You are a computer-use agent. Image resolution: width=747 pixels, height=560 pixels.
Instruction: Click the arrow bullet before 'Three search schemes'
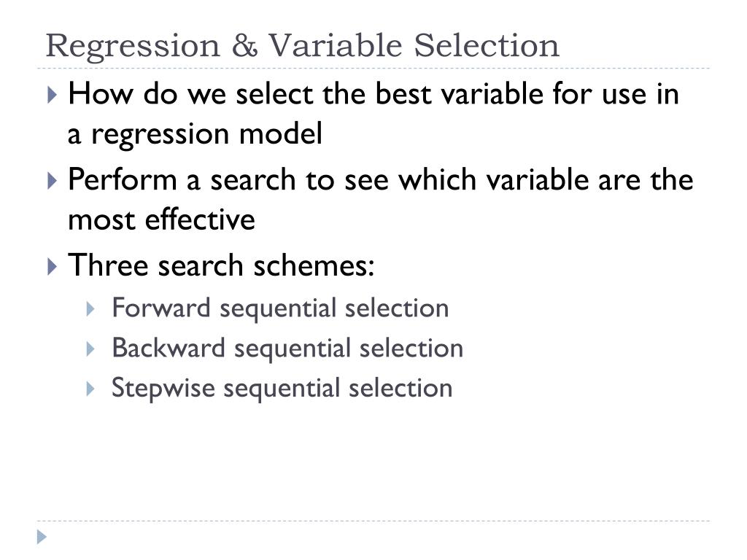[x=53, y=266]
